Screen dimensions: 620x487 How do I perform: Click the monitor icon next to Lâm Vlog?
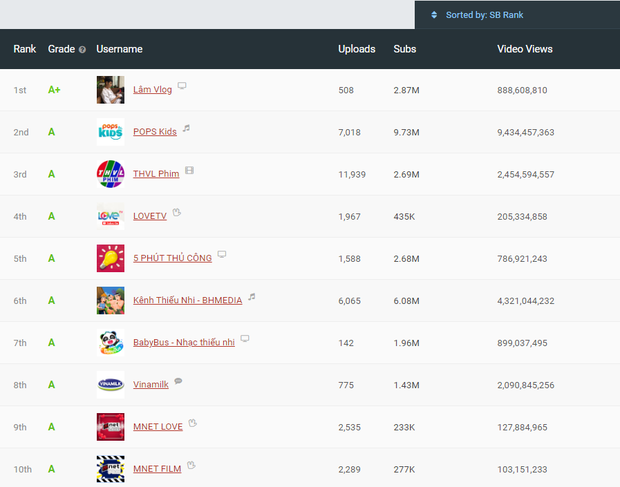pos(182,87)
